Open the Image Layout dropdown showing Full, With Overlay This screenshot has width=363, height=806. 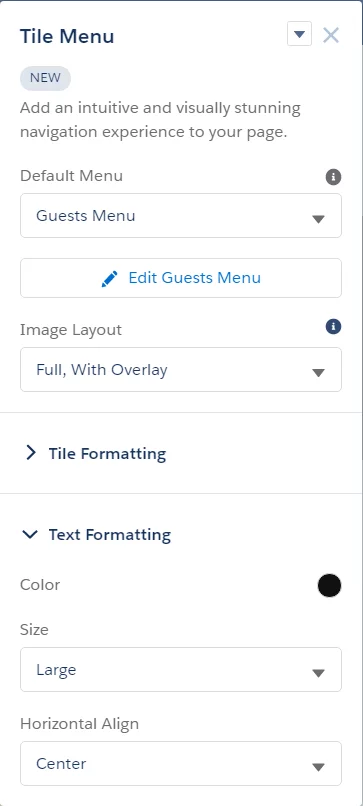181,370
